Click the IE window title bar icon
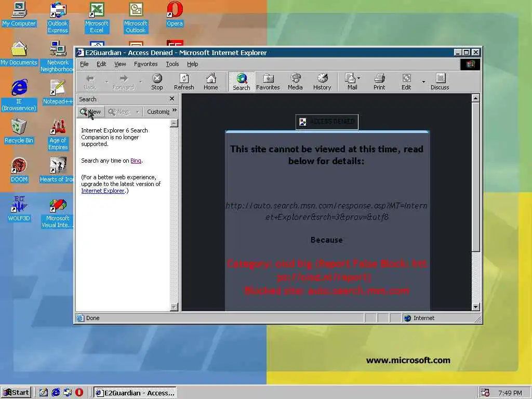Screen dimensions: 532x399 point(80,52)
